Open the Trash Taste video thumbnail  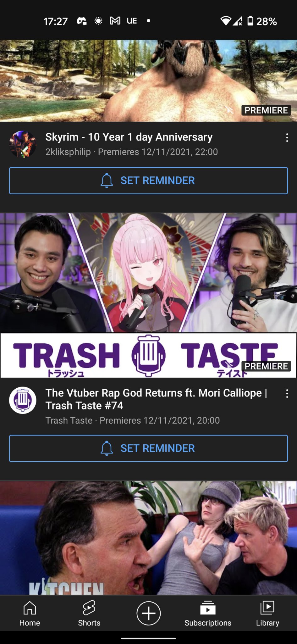click(x=148, y=295)
